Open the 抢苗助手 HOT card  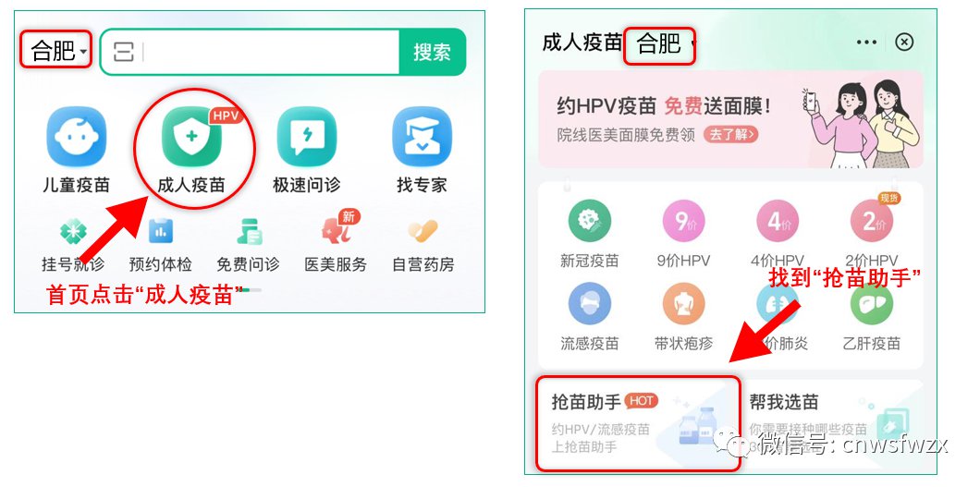(x=639, y=424)
